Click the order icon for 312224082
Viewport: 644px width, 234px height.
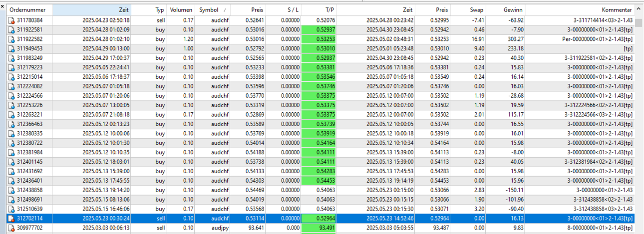pyautogui.click(x=11, y=86)
